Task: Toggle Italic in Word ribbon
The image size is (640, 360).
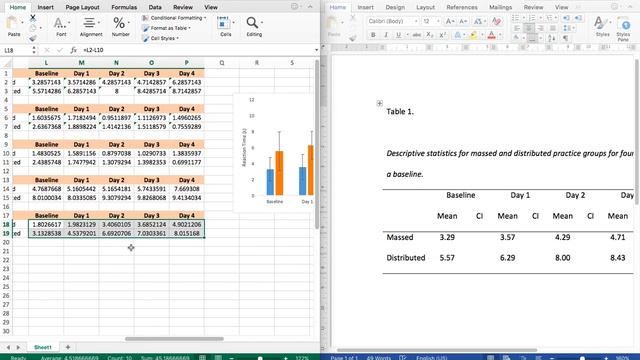Action: tap(386, 35)
